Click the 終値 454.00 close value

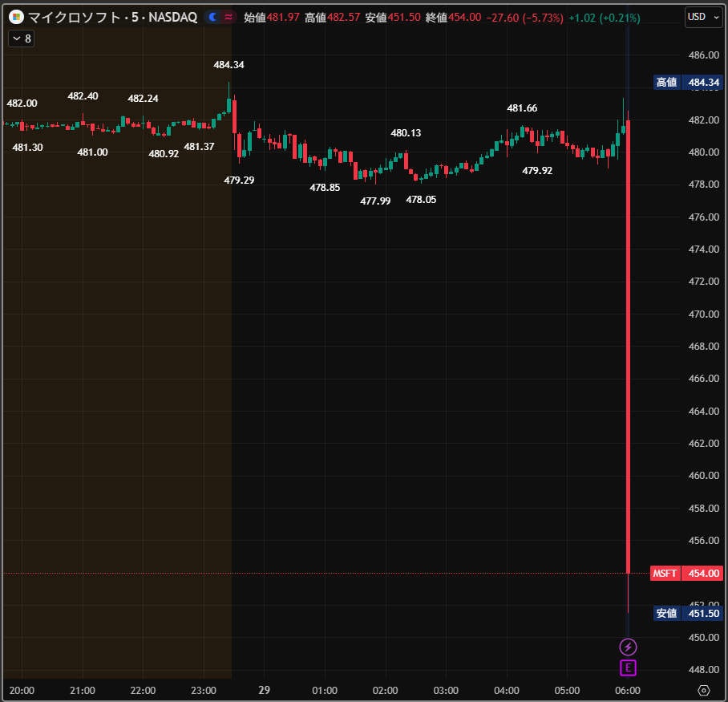coord(453,18)
